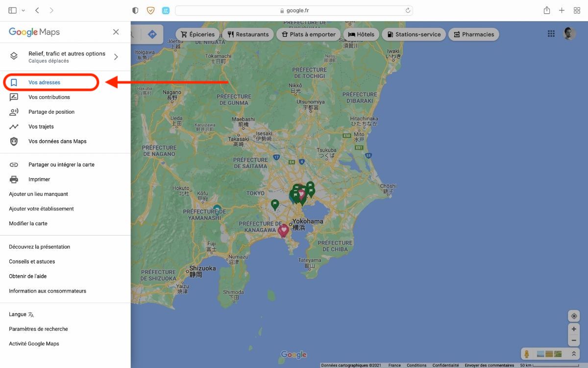Expand the imagery panel double chevron
This screenshot has height=368, width=588.
(x=573, y=354)
